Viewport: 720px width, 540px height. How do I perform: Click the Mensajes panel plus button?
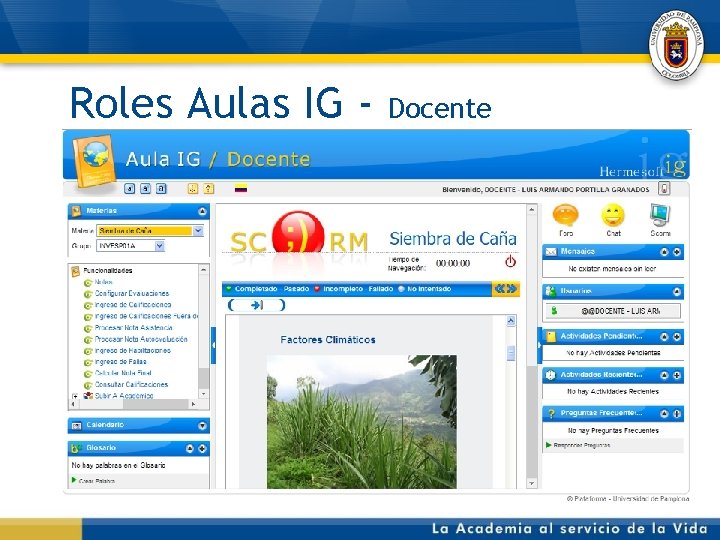point(676,252)
